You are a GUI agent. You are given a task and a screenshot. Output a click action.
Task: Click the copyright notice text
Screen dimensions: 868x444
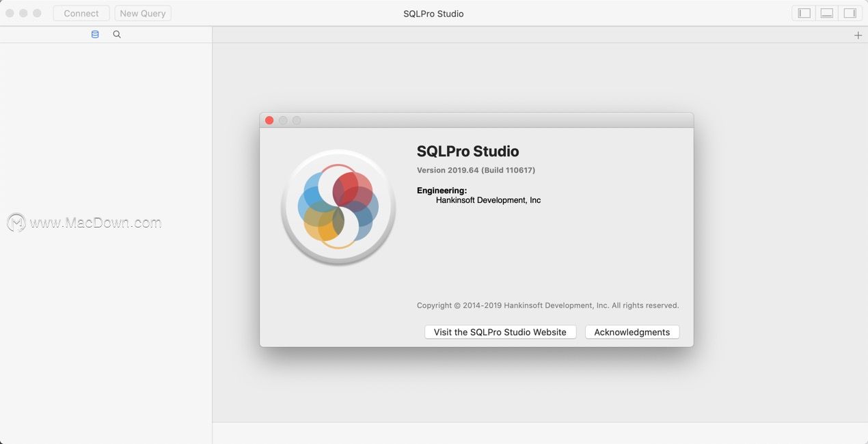[x=548, y=305]
